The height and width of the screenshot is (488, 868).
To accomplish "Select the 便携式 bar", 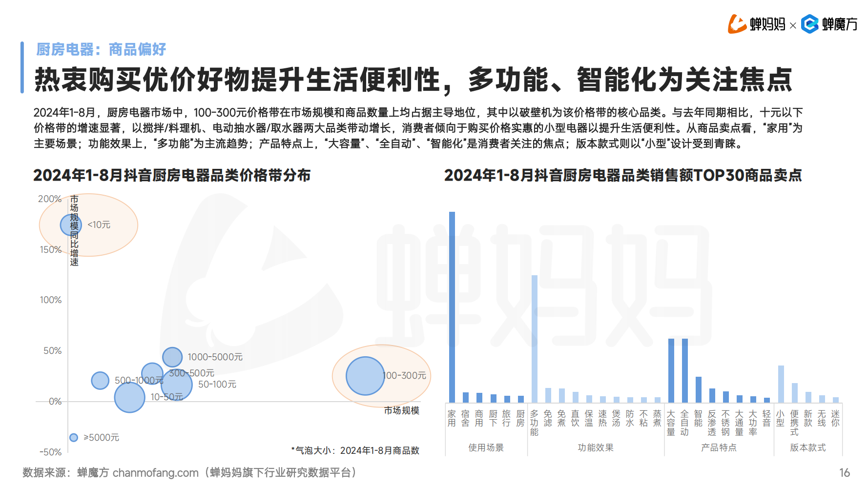I will click(795, 393).
